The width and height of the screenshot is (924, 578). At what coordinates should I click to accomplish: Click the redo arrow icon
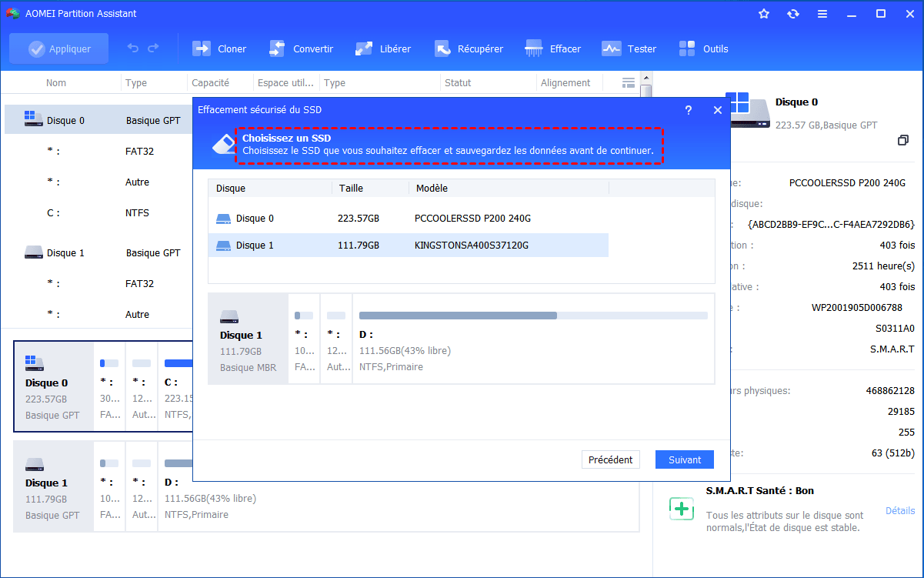coord(153,48)
